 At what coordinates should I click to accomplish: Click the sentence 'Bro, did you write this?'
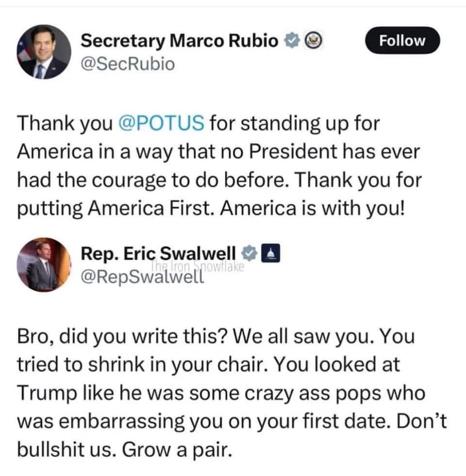coord(127,336)
